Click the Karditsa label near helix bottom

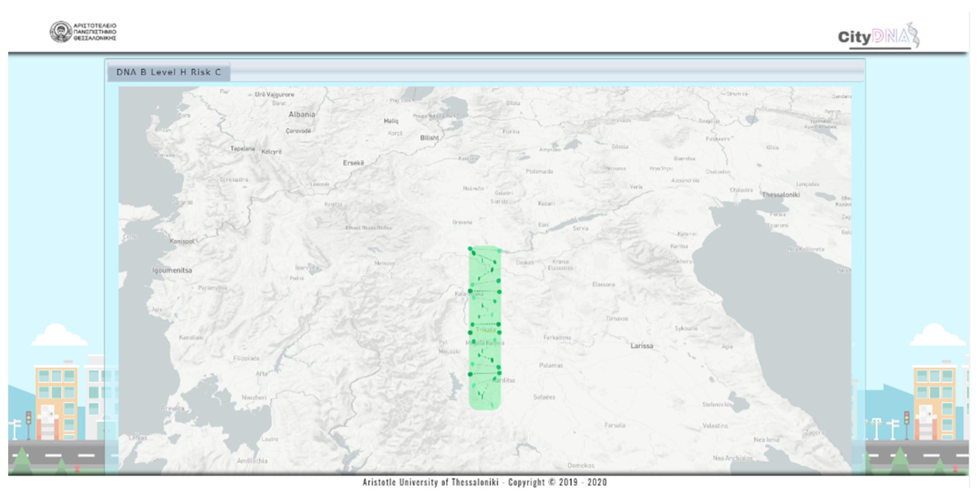504,380
